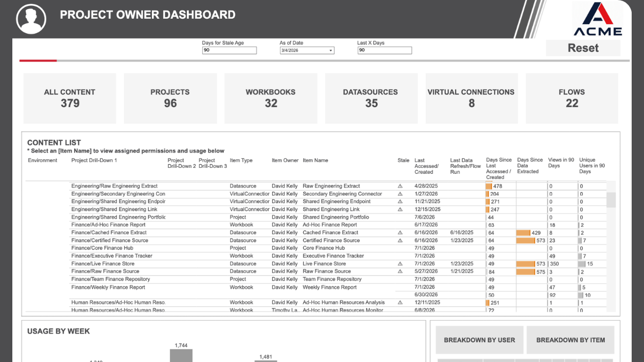
Task: Click the Project Drill-Down 1 column header
Action: [94, 160]
